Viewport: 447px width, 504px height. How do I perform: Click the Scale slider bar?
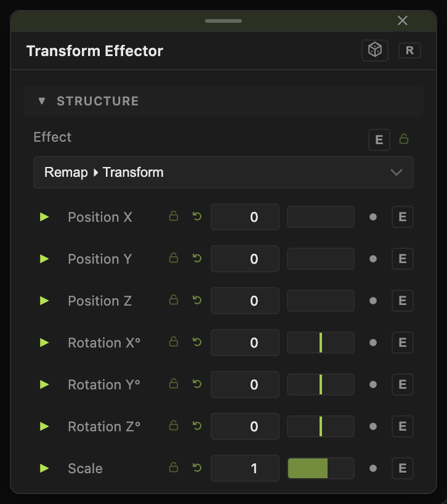321,468
